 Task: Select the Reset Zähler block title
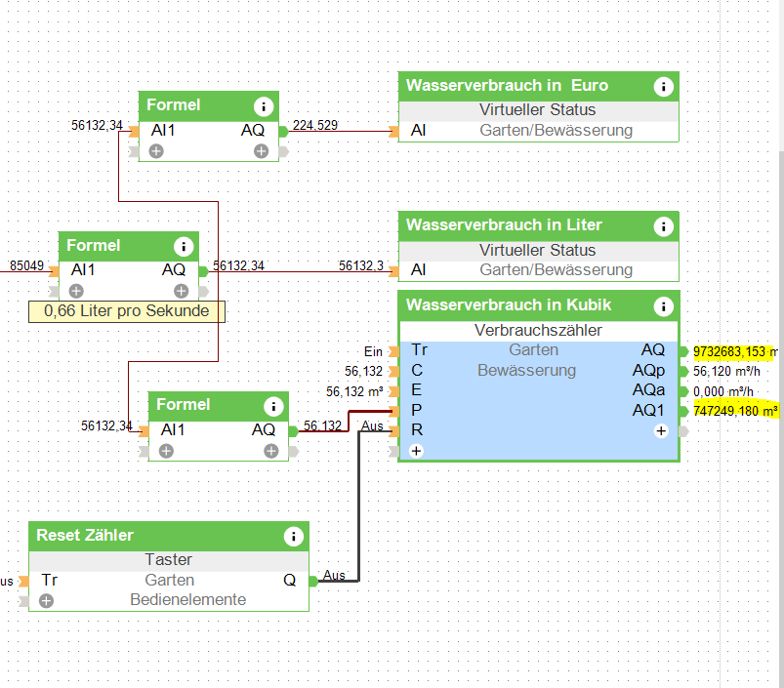[85, 535]
